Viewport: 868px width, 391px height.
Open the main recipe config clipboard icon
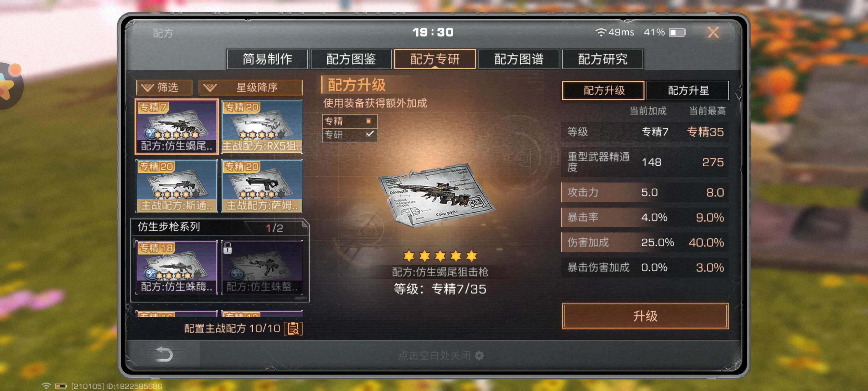coord(293,328)
